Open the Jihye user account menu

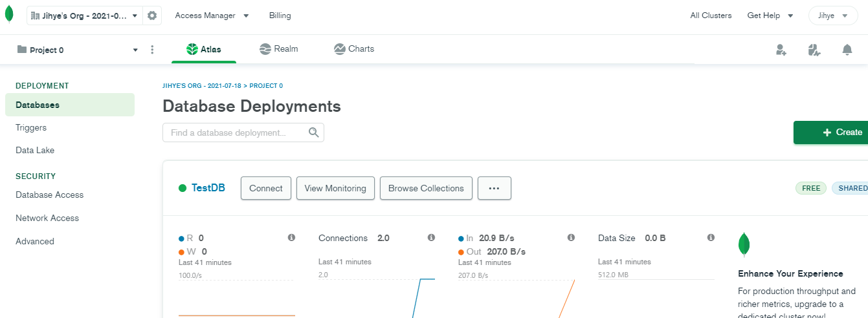pos(833,16)
